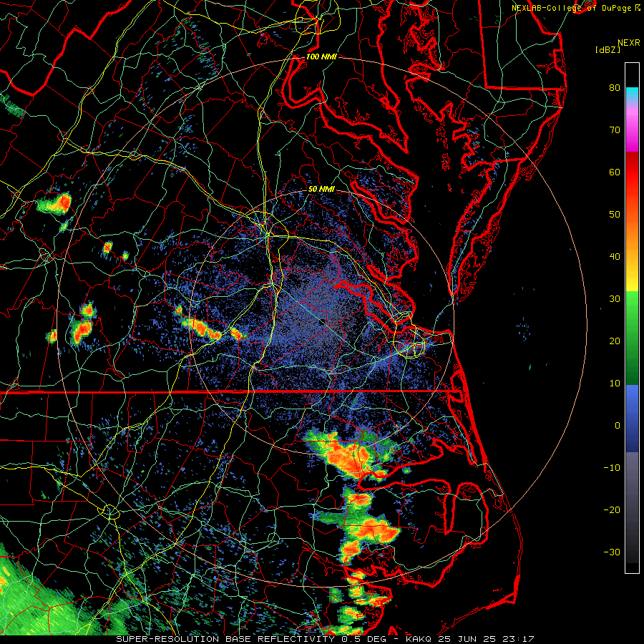Click the 50 dBZ scale value
Screen dimensions: 644x644
pos(615,215)
